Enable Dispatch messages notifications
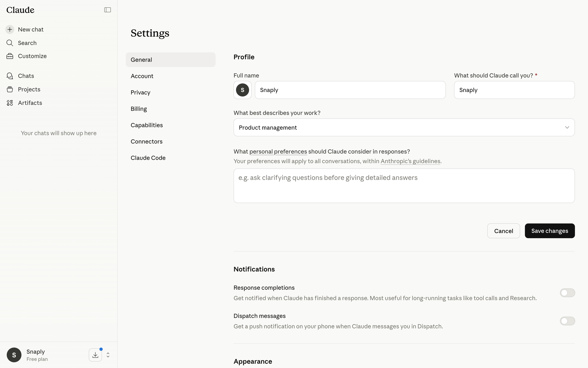The image size is (588, 368). tap(567, 321)
